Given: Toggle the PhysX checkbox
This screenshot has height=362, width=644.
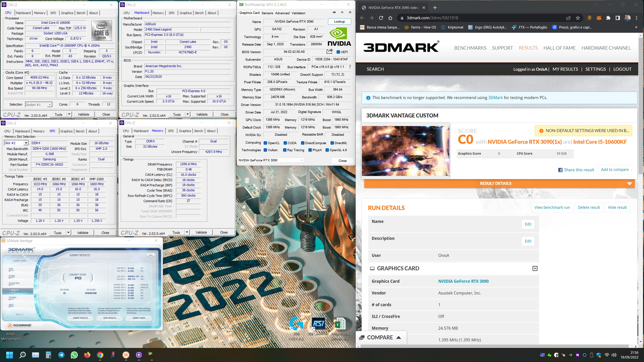Looking at the screenshot, I should coord(310,150).
